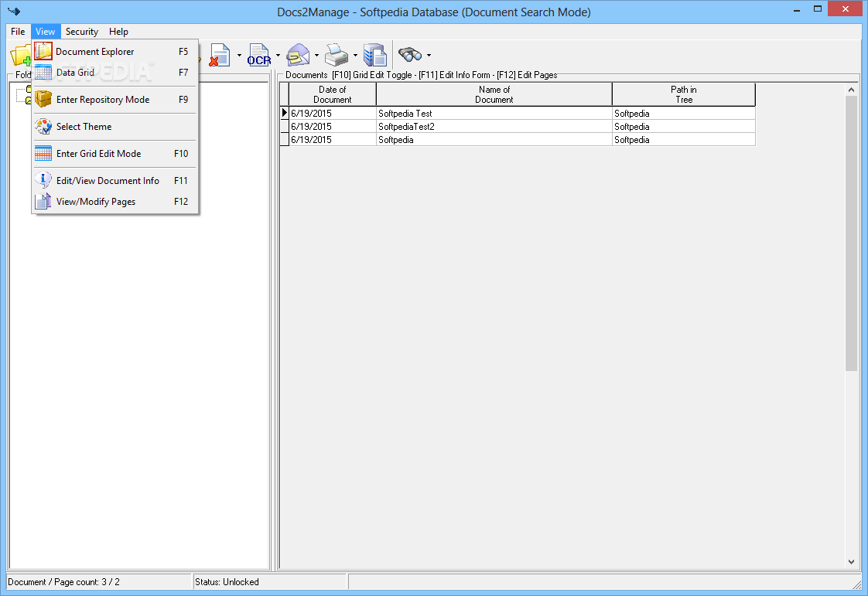Image resolution: width=868 pixels, height=596 pixels.
Task: Click the Date of Document column header
Action: pos(332,94)
